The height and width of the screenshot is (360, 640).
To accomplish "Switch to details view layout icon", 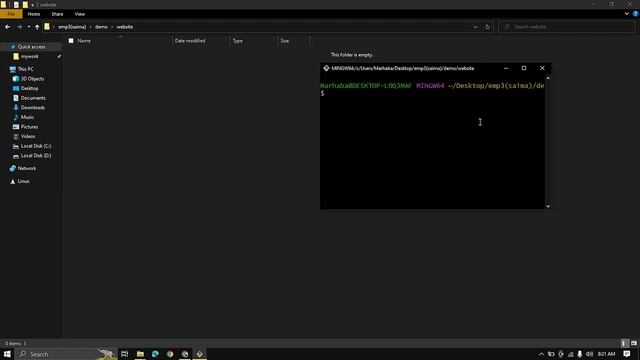I will point(624,343).
